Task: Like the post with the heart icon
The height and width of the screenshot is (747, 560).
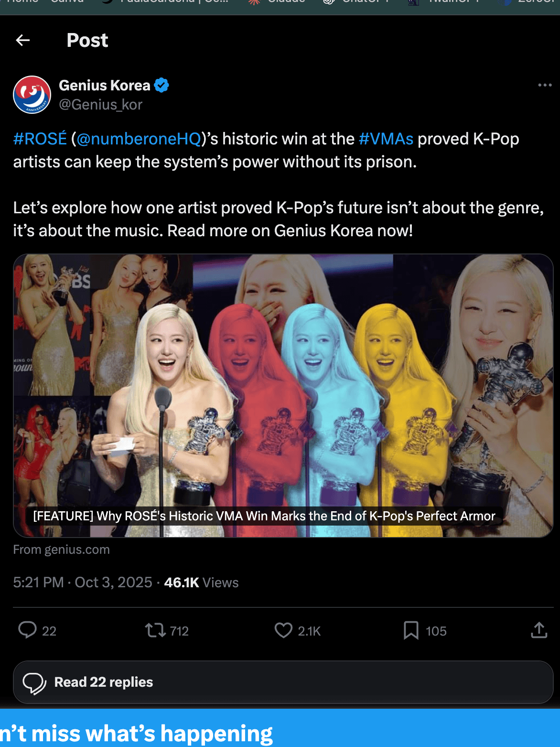Action: (283, 630)
